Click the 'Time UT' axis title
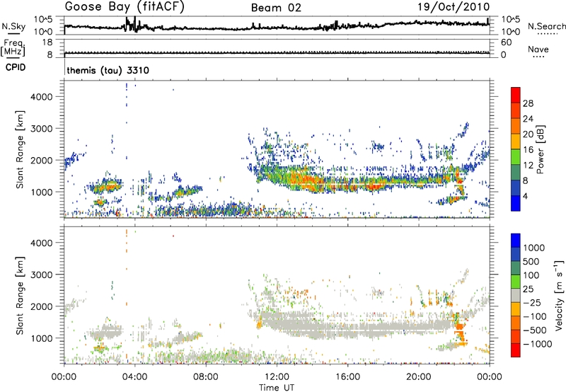This screenshot has width=566, height=392. (277, 388)
